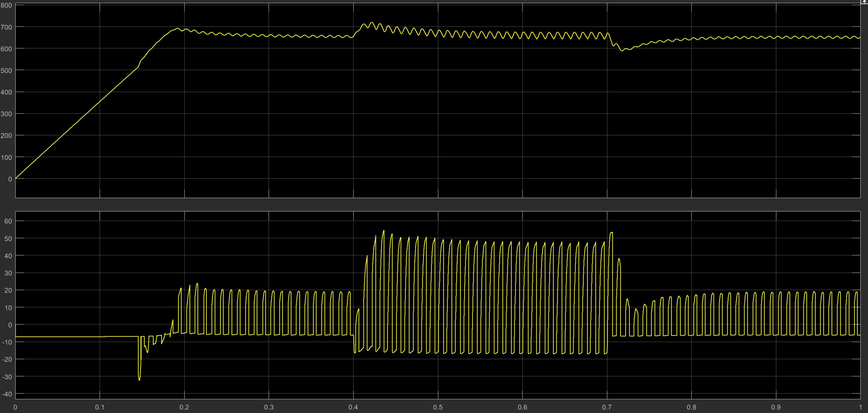Click the 700 y-axis label of upper plot

click(6, 27)
